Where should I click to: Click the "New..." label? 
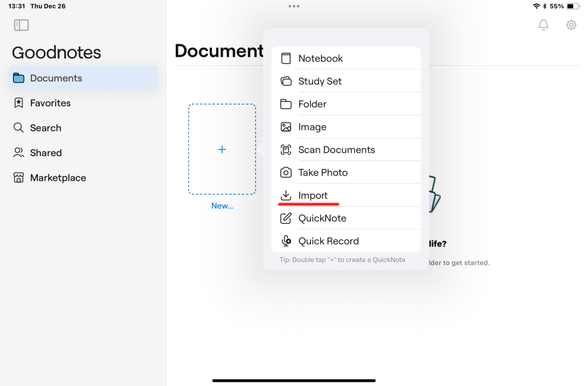[x=222, y=206]
